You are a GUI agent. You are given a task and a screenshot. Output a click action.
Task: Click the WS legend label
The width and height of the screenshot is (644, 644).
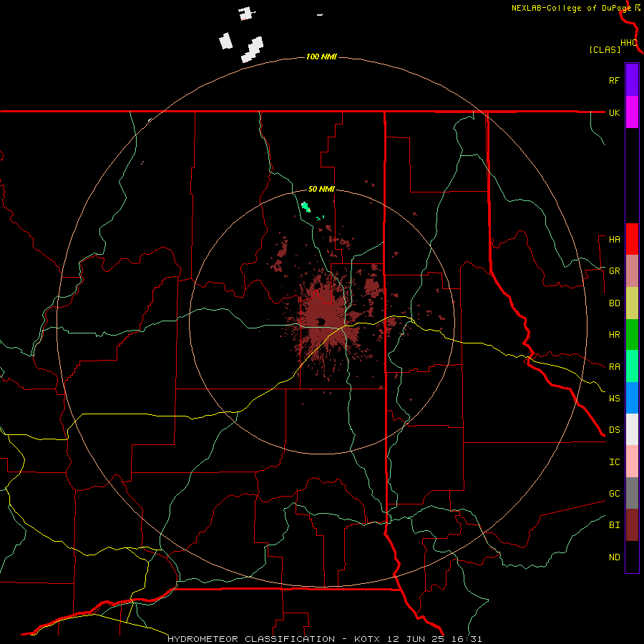pos(614,399)
